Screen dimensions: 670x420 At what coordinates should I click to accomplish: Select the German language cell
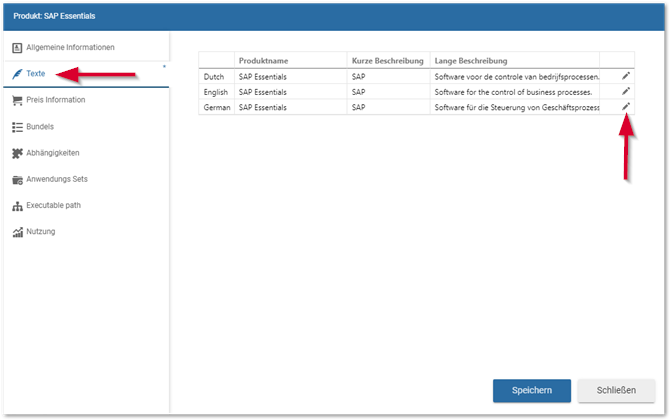coord(217,108)
